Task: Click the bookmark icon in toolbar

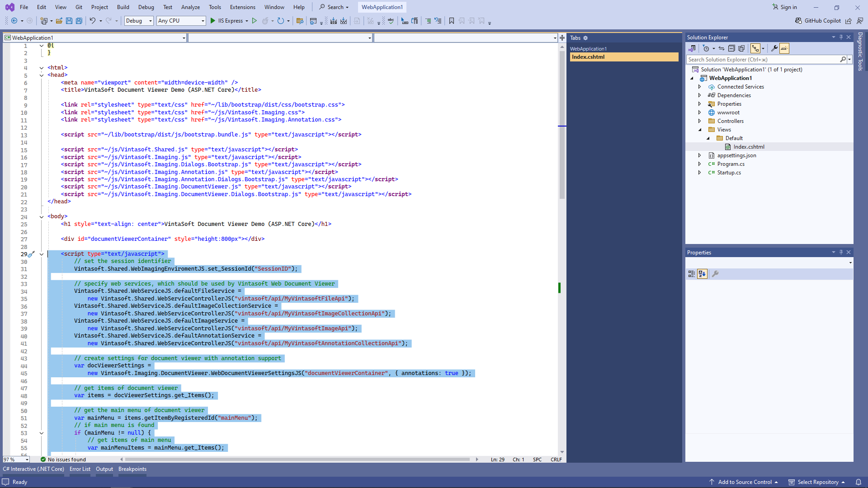Action: click(x=451, y=21)
